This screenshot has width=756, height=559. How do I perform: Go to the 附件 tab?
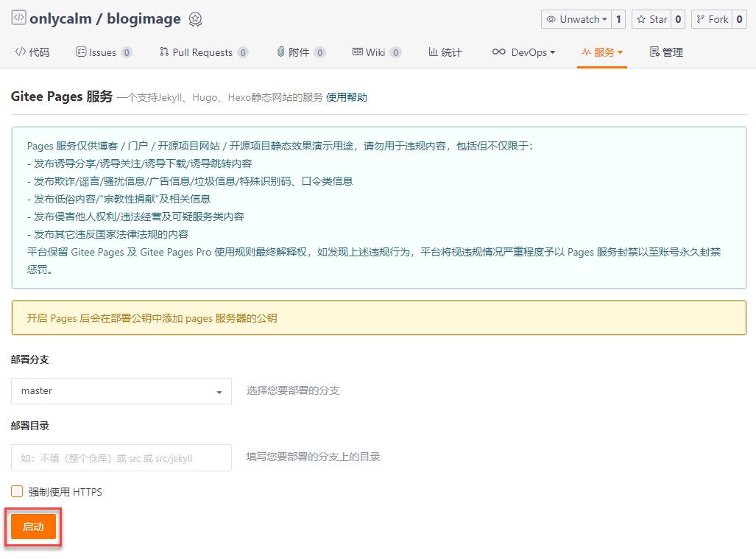click(301, 52)
